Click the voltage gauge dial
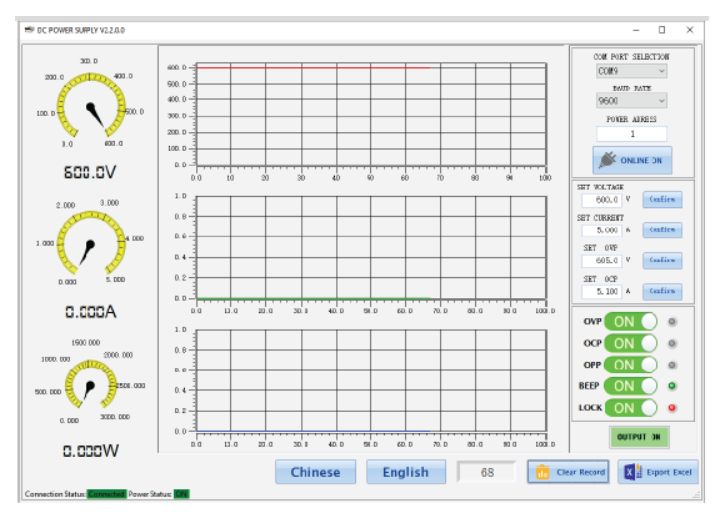725x512 pixels. click(91, 106)
